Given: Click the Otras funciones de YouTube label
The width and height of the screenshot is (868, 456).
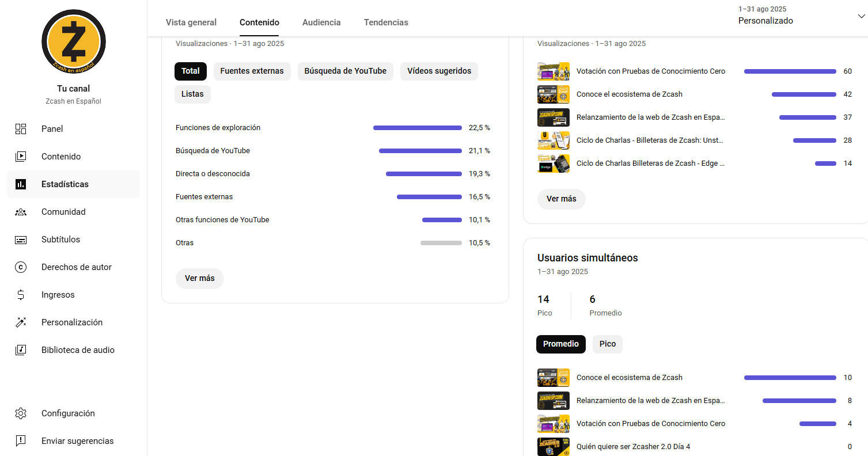Looking at the screenshot, I should (x=222, y=220).
